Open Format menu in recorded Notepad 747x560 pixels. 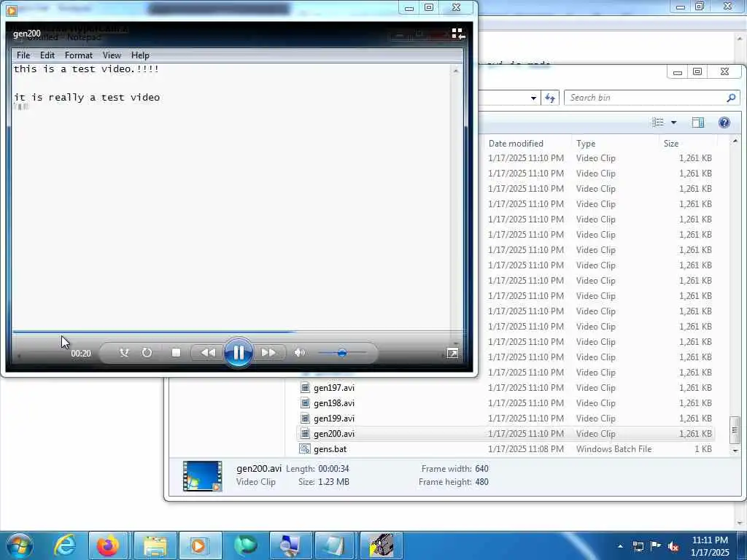pyautogui.click(x=79, y=55)
